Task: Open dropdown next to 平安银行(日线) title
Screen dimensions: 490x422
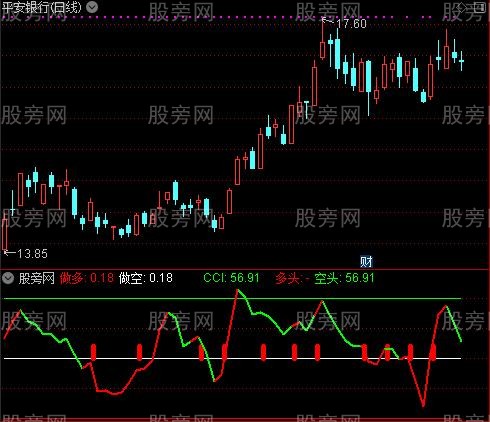Action: tap(92, 7)
